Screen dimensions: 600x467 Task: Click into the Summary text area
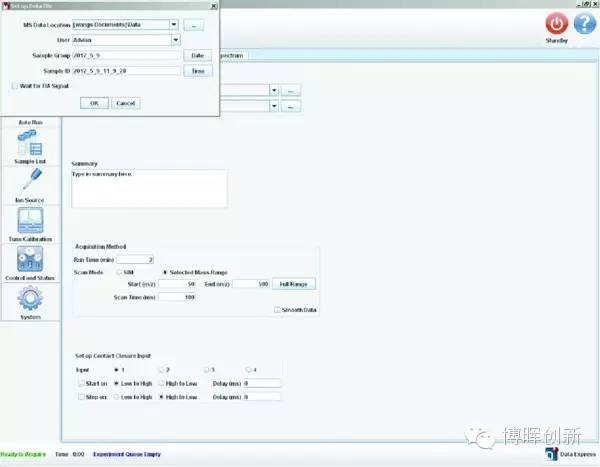(149, 187)
